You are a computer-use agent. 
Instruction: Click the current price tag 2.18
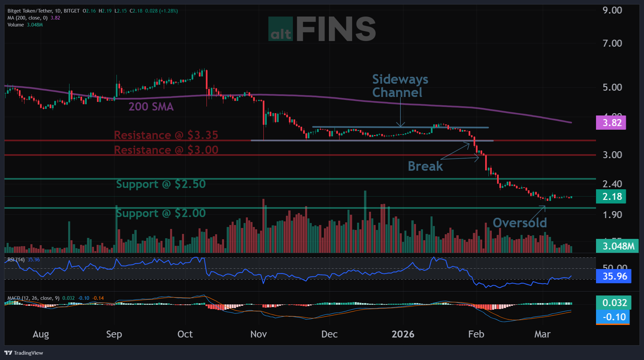611,197
